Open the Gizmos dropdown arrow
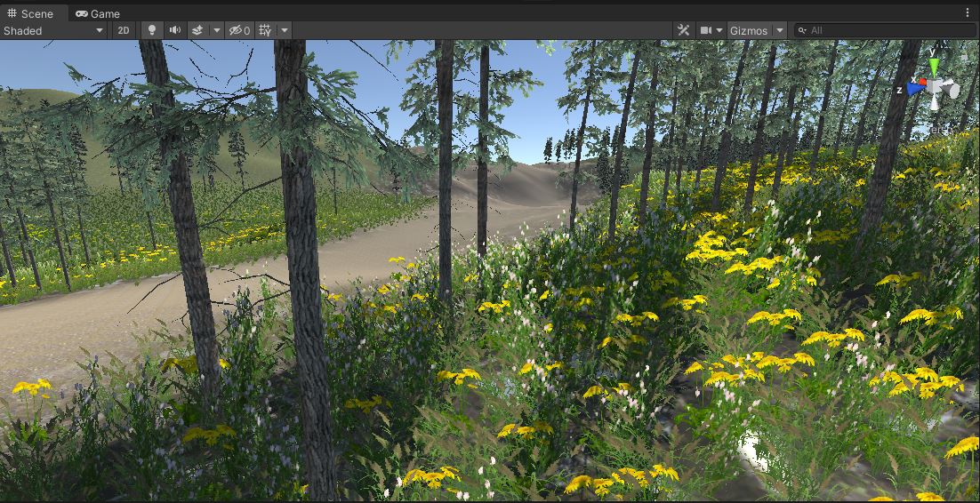 779,30
